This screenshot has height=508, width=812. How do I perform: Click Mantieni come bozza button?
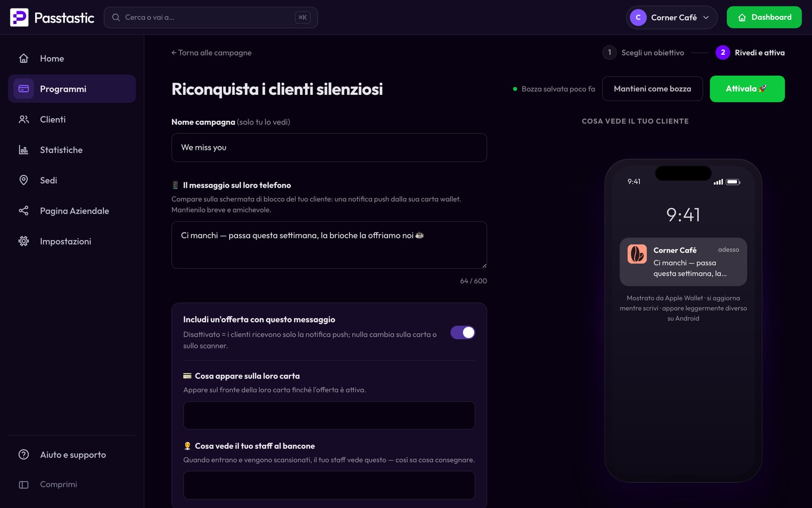652,89
